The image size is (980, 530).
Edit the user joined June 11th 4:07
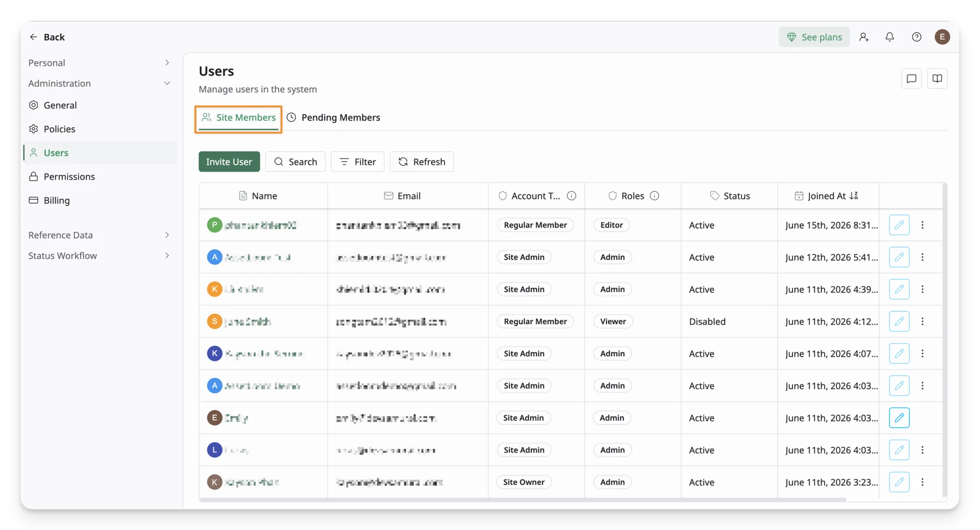point(899,353)
